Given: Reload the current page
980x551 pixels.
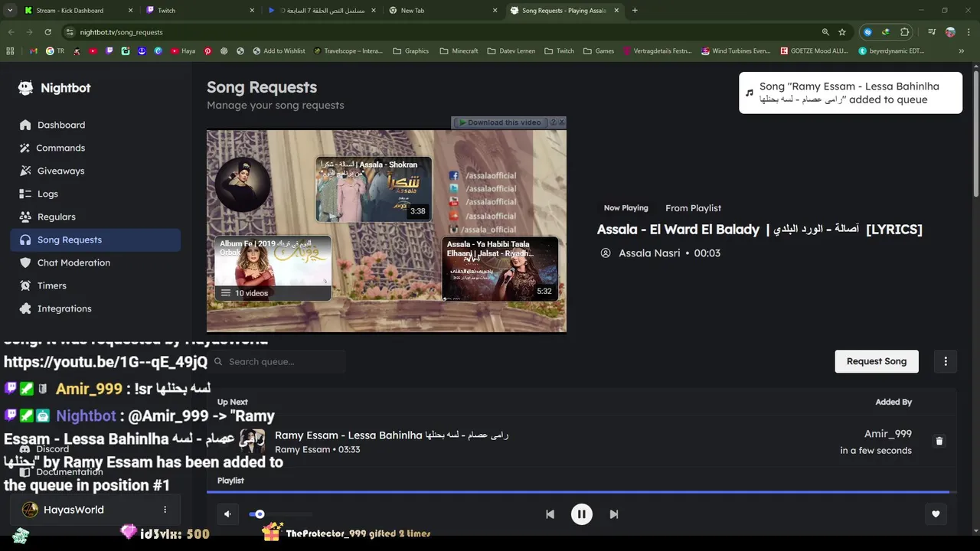Looking at the screenshot, I should pyautogui.click(x=47, y=32).
